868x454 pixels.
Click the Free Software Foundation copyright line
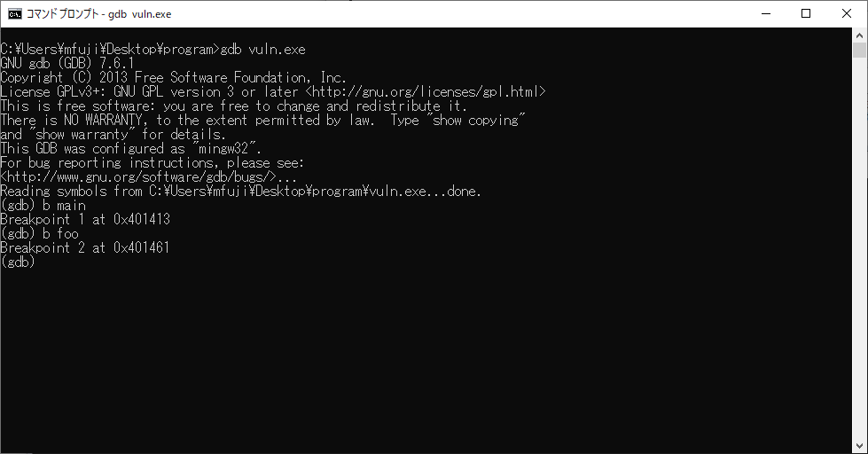pyautogui.click(x=173, y=78)
